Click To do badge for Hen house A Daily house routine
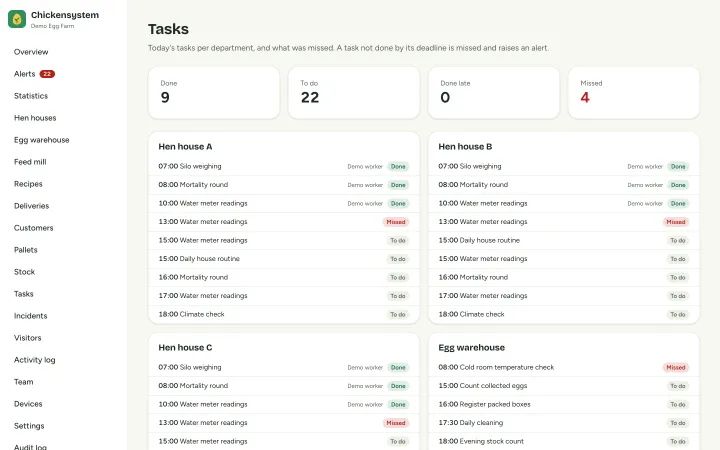Image resolution: width=720 pixels, height=450 pixels. (398, 259)
